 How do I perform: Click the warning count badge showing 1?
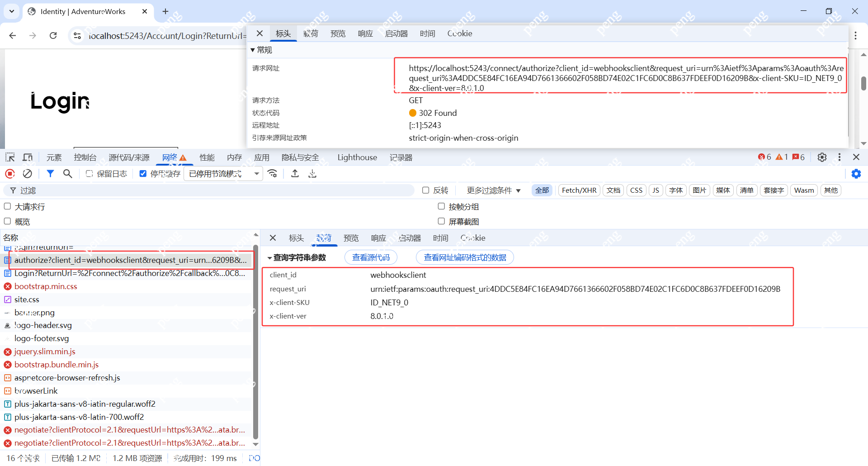(x=782, y=157)
